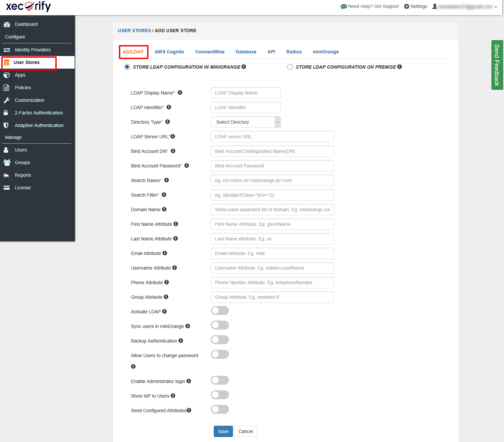The height and width of the screenshot is (442, 504).
Task: Click the Settings gear icon
Action: click(x=407, y=6)
